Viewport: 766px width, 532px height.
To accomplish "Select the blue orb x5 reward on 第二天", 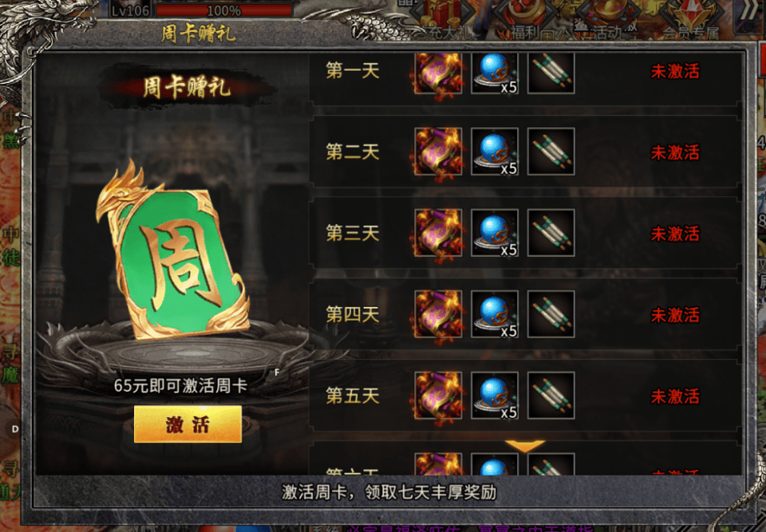I will tap(495, 152).
